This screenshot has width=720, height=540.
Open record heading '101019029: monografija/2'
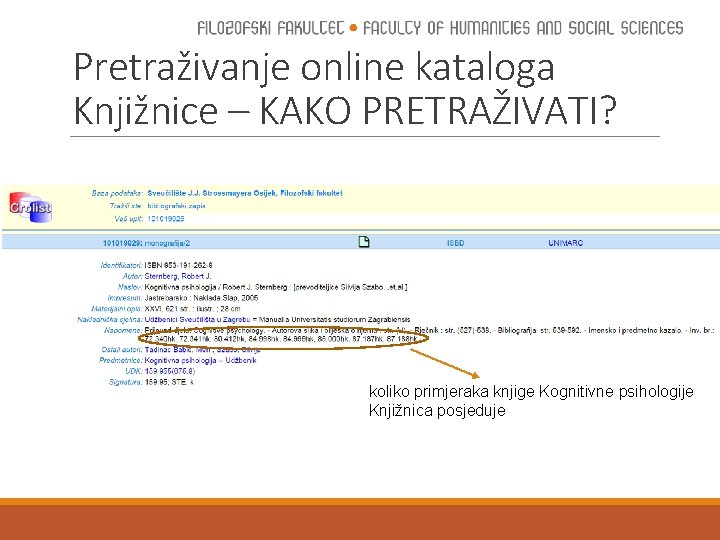coord(146,243)
